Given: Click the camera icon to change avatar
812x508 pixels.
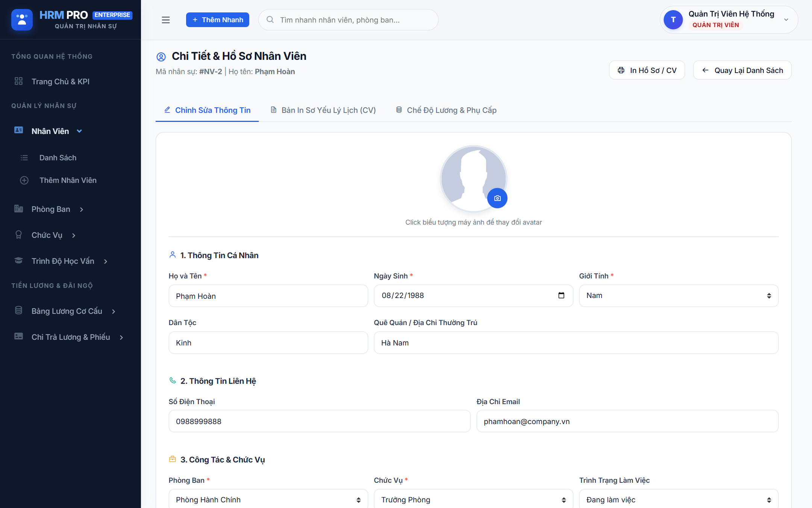Looking at the screenshot, I should pos(497,198).
